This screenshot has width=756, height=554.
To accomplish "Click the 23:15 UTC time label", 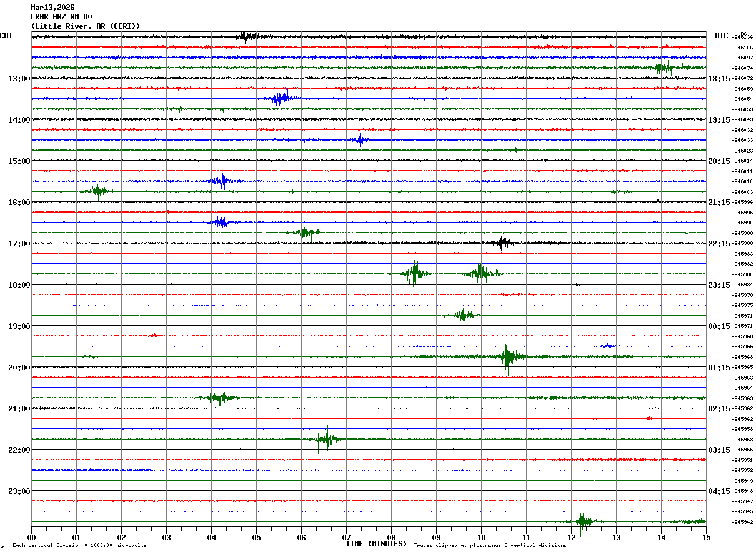I will point(719,285).
